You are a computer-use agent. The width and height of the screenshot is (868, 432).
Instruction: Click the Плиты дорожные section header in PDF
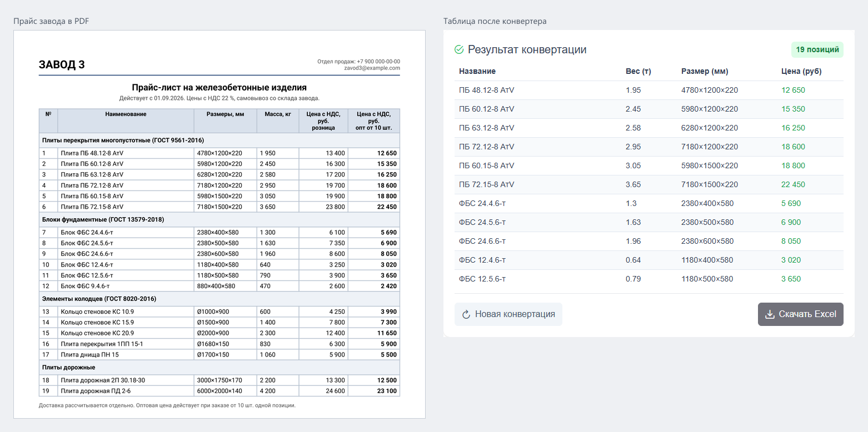69,368
